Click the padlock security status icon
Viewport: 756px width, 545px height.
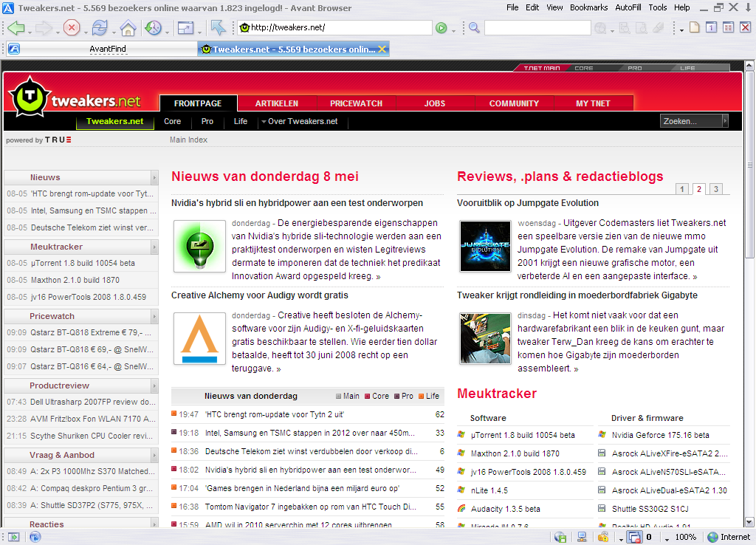tap(602, 537)
